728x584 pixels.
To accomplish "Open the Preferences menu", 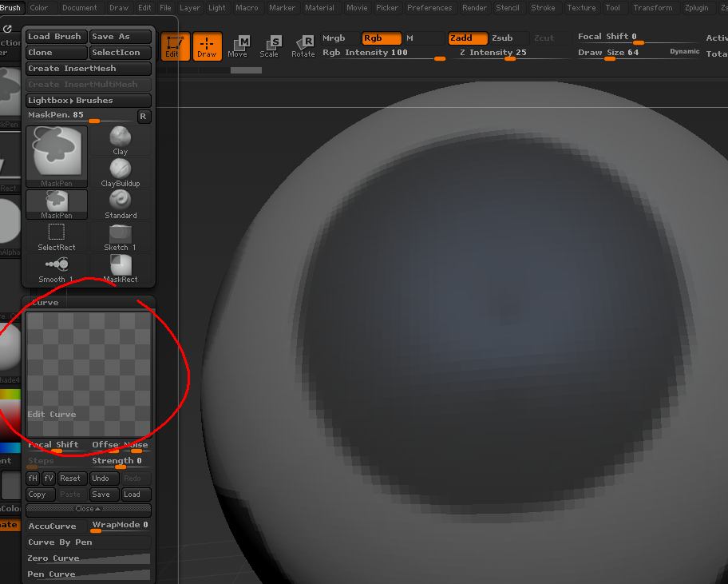I will (429, 8).
